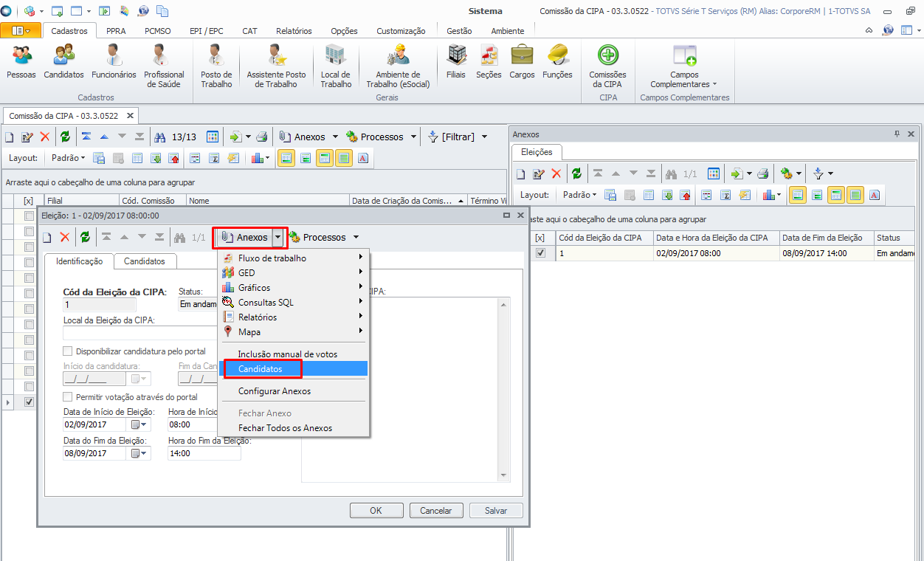
Task: Open the Consultas SQL submenu
Action: click(x=293, y=303)
